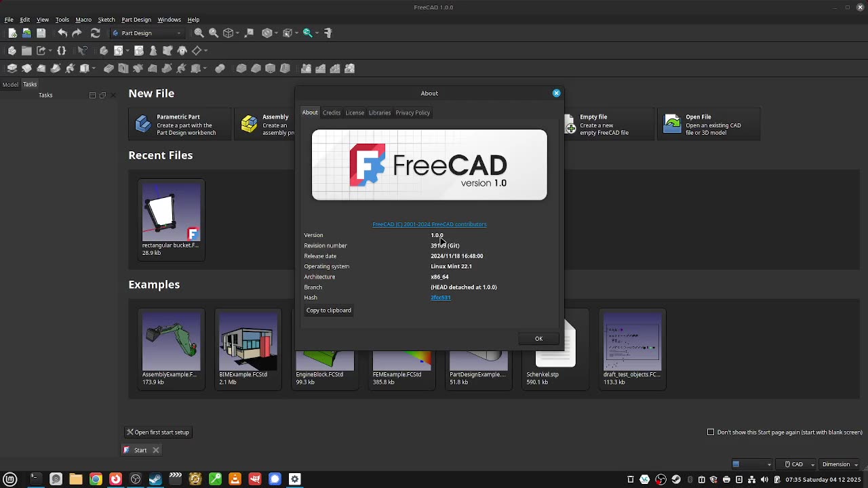
Task: Expand the standard views dropdown arrow
Action: coord(238,33)
